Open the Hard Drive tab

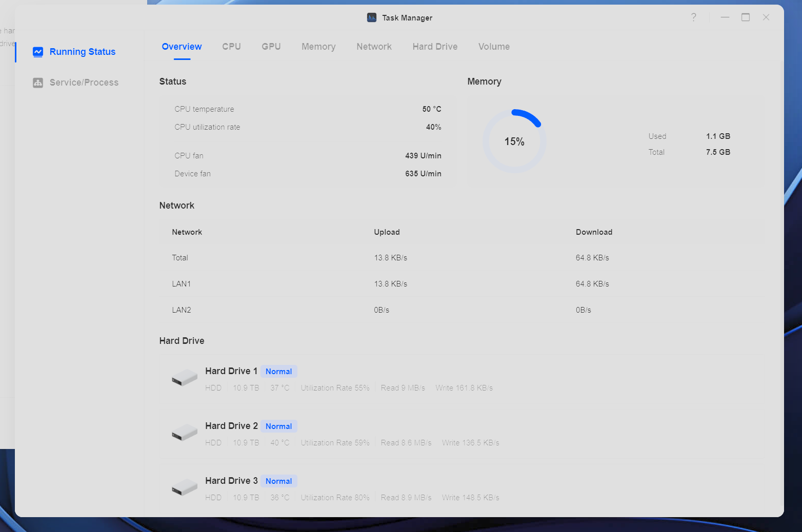click(x=435, y=47)
